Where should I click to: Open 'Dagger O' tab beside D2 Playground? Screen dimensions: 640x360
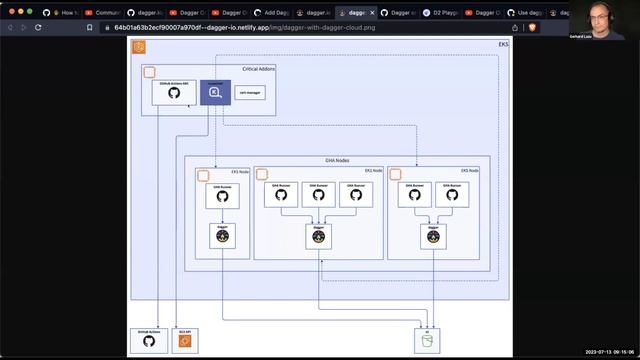tap(483, 13)
